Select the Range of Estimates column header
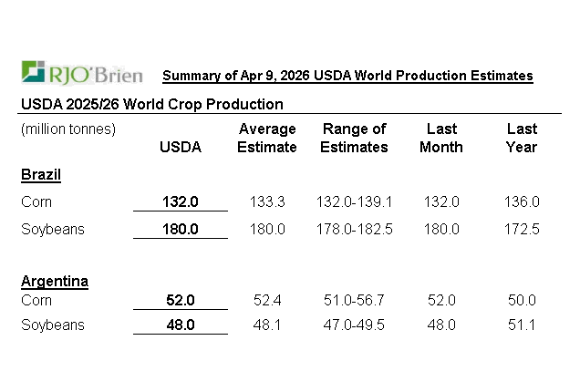This screenshot has width=580, height=392. click(x=354, y=138)
